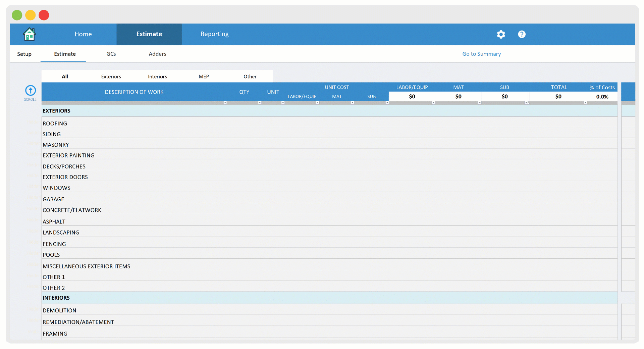Open unit cost LABOR/EQUIP filter dropdown
This screenshot has width=644, height=349.
point(317,103)
